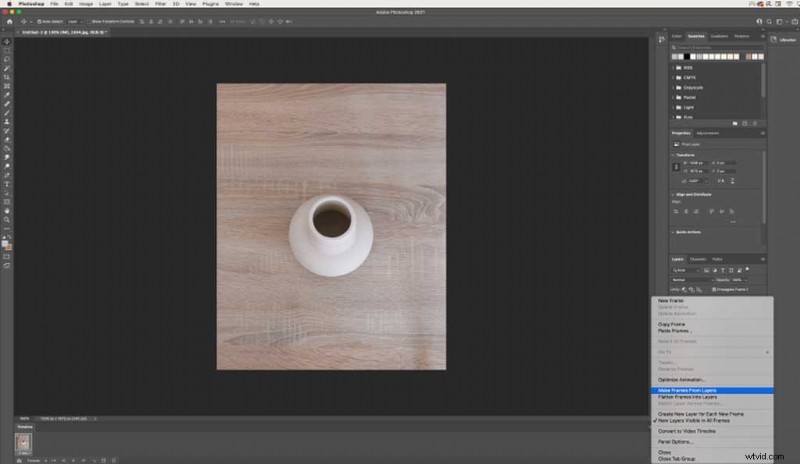Toggle Quick Mask mode in toolbar
The width and height of the screenshot is (800, 464).
pyautogui.click(x=7, y=257)
